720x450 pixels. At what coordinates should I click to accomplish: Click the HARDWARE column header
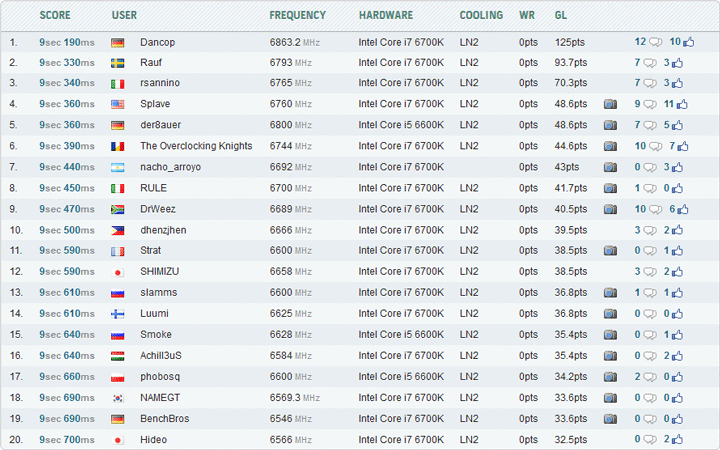point(386,16)
